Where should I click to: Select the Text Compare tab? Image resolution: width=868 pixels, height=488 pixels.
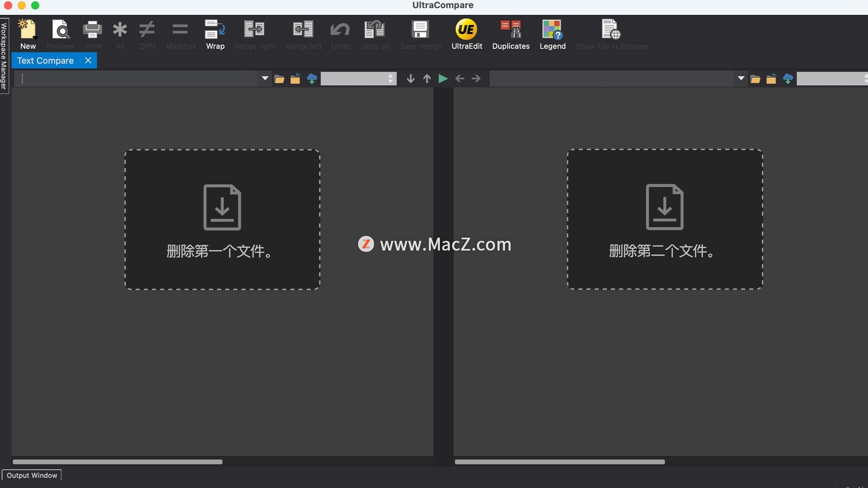[45, 61]
